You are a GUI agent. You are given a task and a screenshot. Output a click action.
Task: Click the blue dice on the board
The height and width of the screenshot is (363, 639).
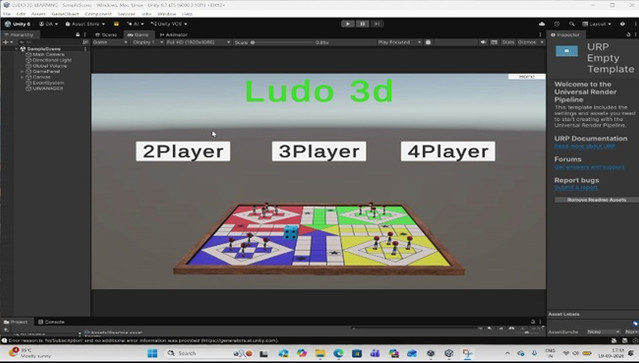tap(291, 233)
